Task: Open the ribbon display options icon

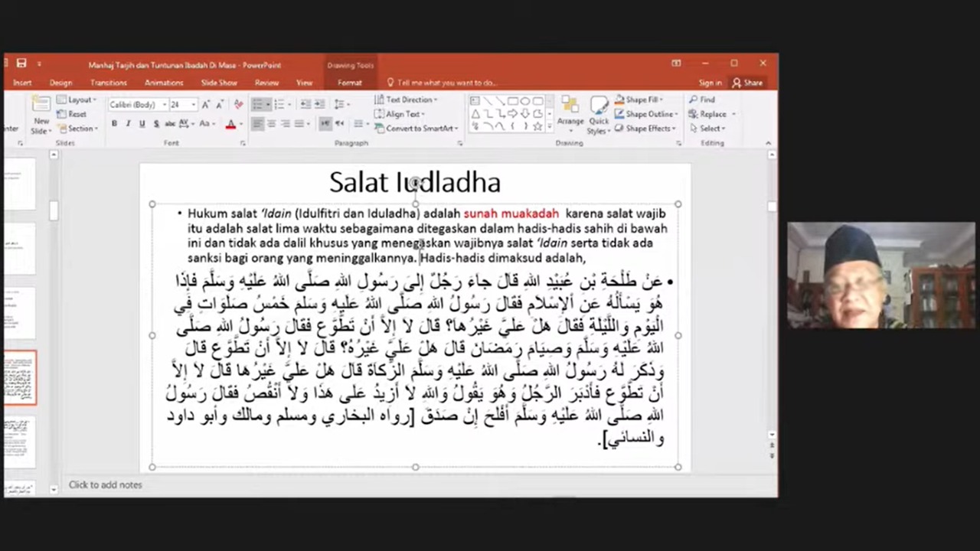Action: click(x=676, y=64)
